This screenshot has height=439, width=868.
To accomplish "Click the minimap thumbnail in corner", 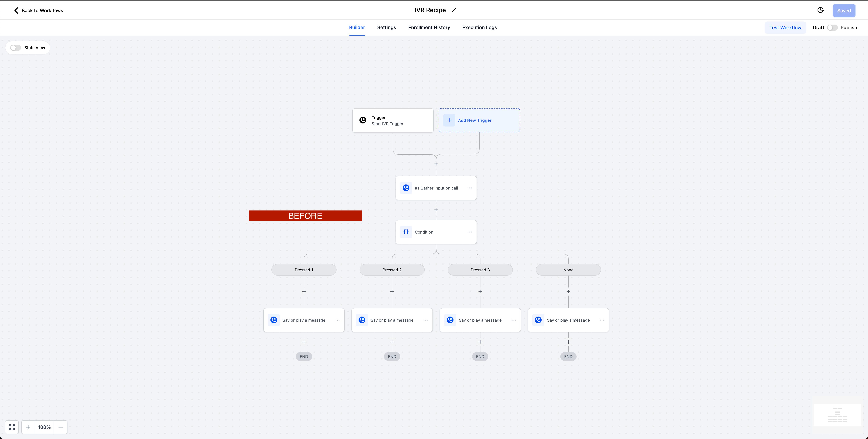I will (837, 415).
